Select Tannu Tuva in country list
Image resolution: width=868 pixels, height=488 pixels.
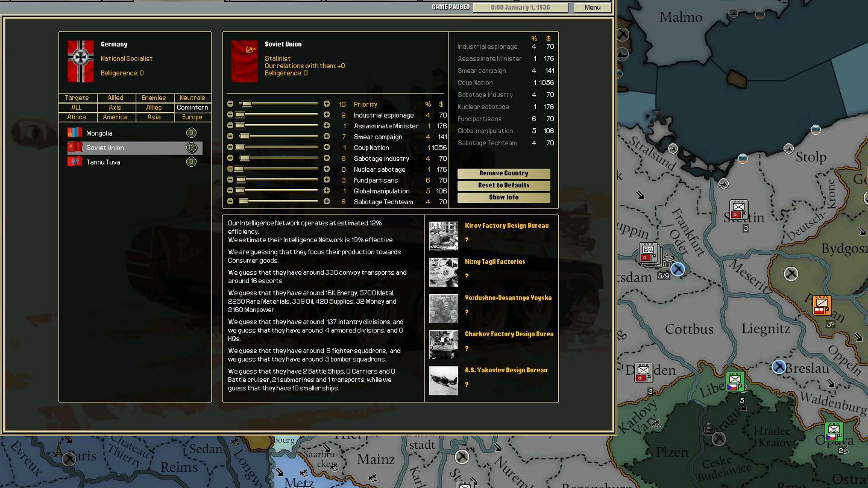135,162
